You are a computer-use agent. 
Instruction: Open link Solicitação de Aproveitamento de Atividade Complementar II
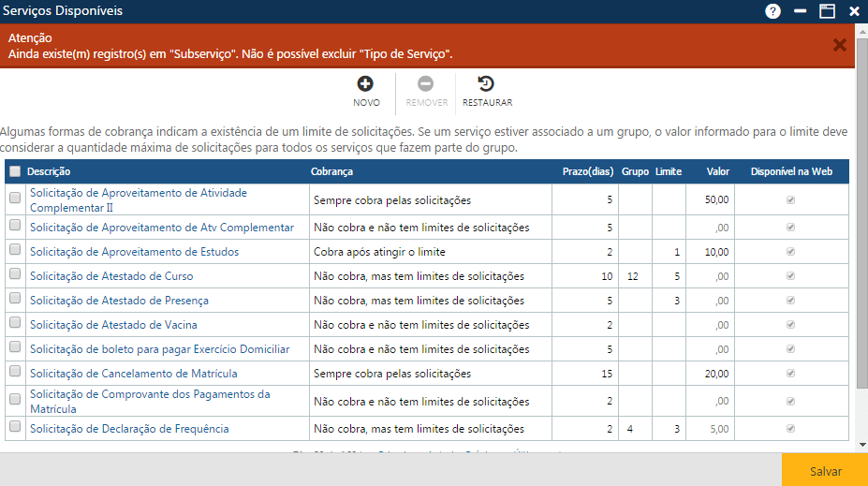(139, 200)
